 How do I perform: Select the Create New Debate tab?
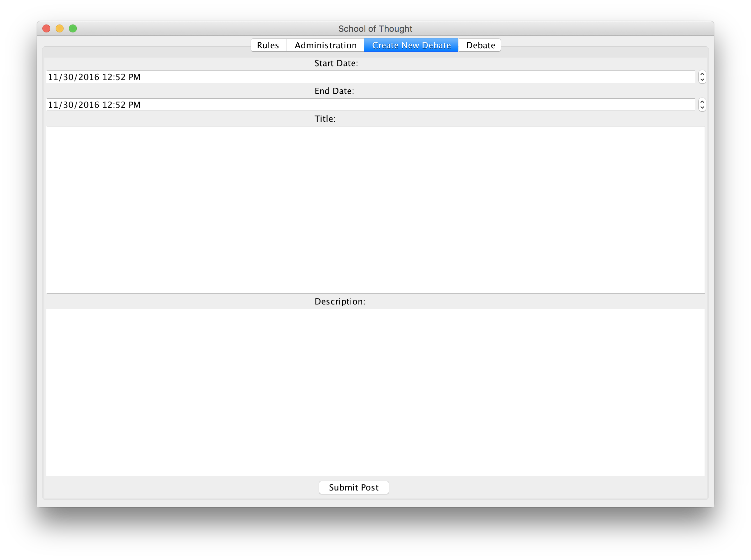[x=411, y=45]
